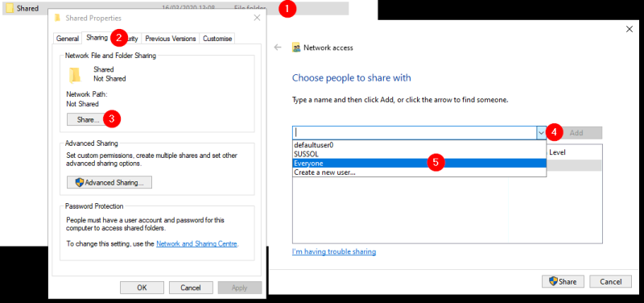
Task: Close the Network access window
Action: (x=630, y=29)
